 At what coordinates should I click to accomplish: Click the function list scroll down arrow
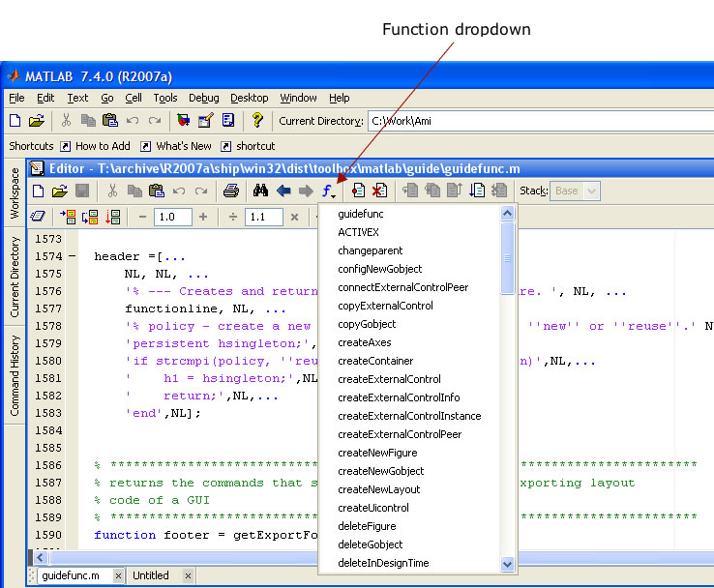(508, 564)
